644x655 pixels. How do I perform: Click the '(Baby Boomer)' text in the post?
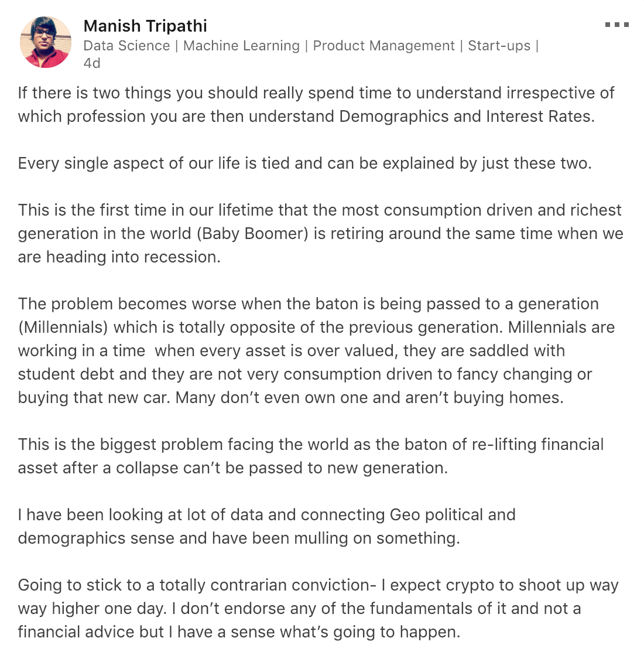(x=252, y=233)
